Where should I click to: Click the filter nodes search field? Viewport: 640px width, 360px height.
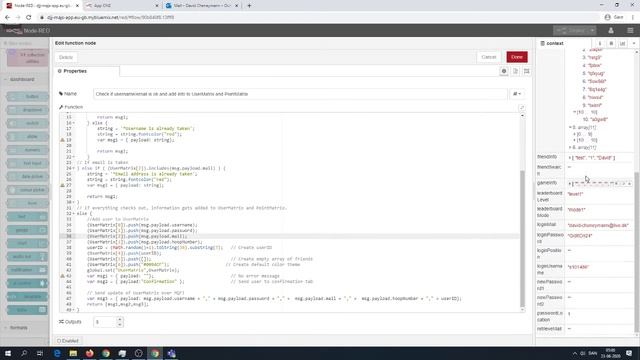(25, 43)
